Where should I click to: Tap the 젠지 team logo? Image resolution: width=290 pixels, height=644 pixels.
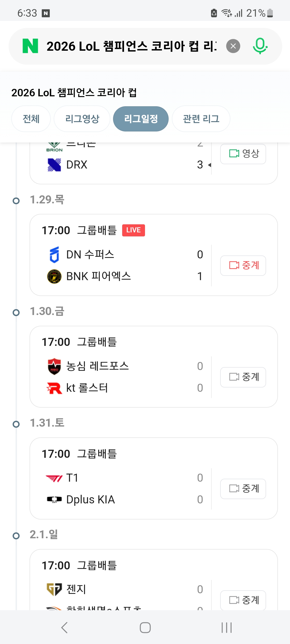point(54,589)
